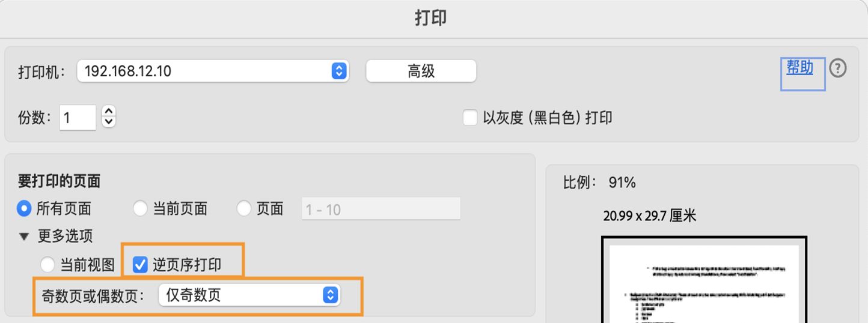
Task: Click the page range field showing 1 - 10
Action: [381, 209]
